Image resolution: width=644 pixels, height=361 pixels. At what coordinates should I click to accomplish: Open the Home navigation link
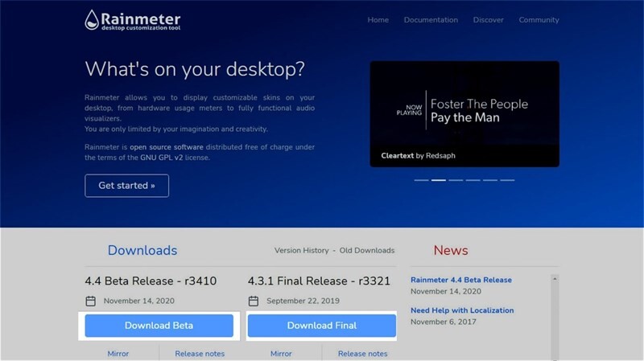click(378, 20)
